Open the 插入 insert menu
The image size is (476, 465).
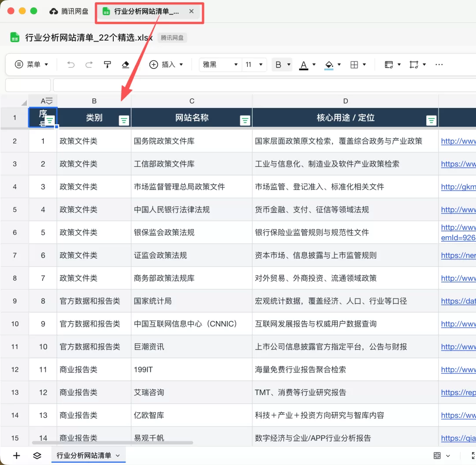(x=166, y=64)
